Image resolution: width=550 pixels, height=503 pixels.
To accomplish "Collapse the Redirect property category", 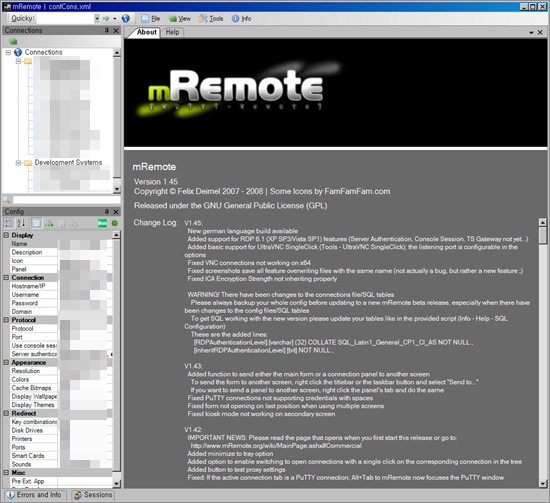I will pos(6,414).
